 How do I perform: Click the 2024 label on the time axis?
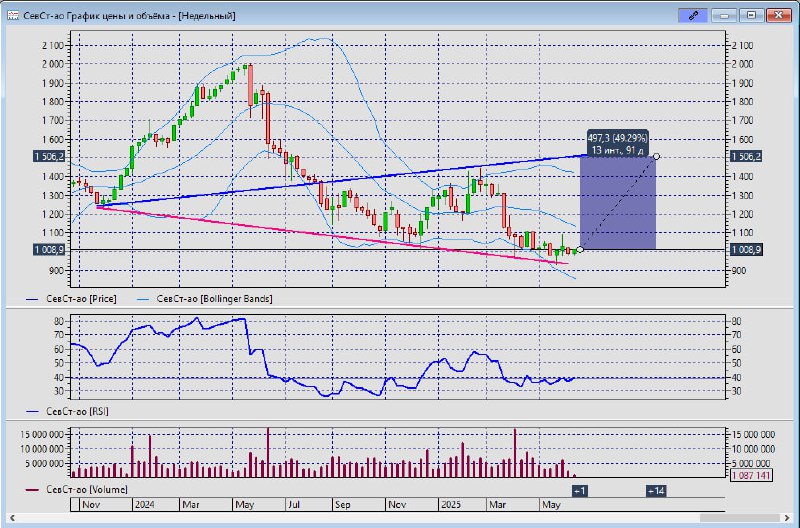pos(144,505)
